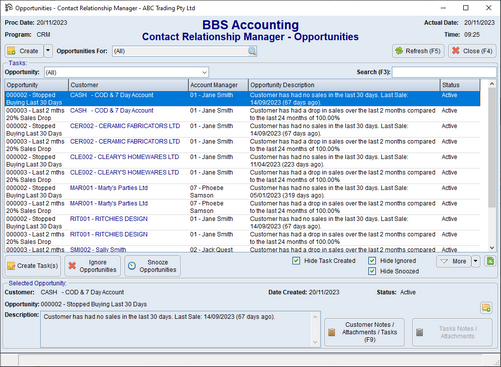Minimize the Opportunities window
The image size is (501, 367).
pos(443,8)
